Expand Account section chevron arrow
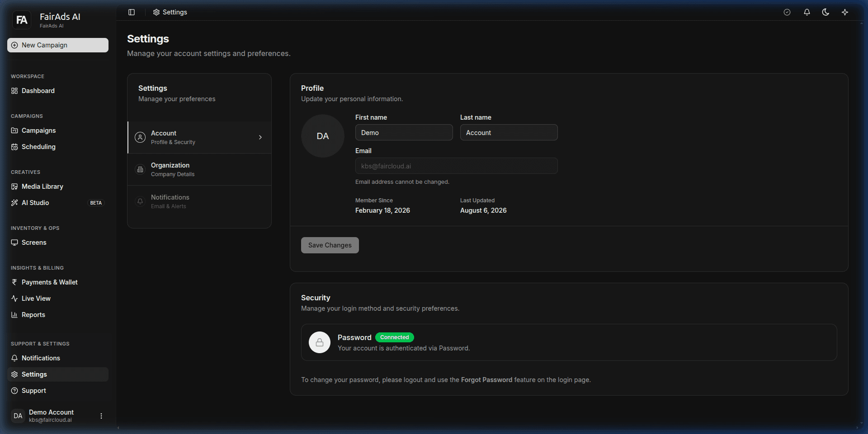The height and width of the screenshot is (434, 868). point(260,137)
